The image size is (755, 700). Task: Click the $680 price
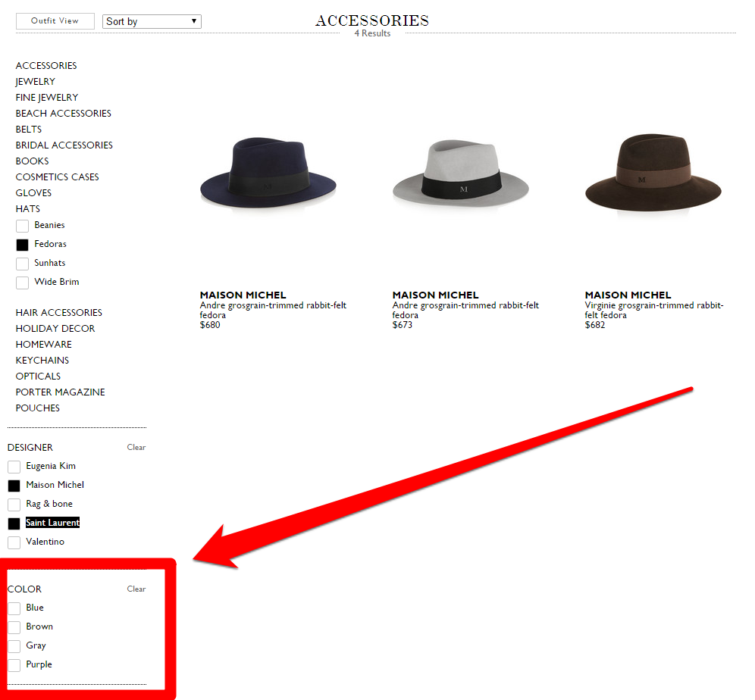(210, 325)
